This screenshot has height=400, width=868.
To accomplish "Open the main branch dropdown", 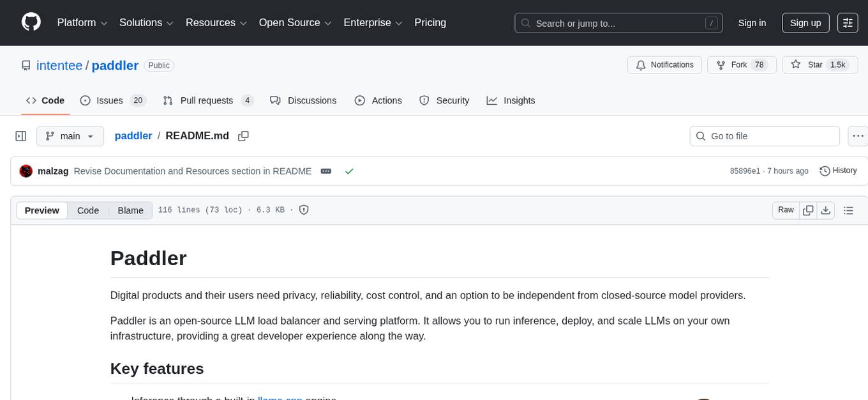I will coord(70,136).
